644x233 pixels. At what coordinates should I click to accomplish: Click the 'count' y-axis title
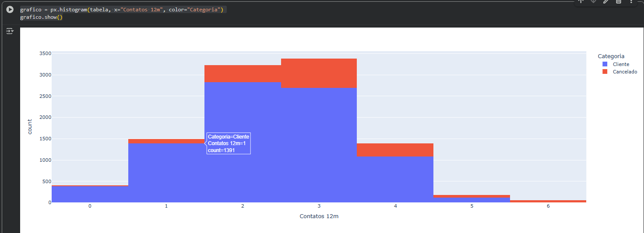point(30,127)
